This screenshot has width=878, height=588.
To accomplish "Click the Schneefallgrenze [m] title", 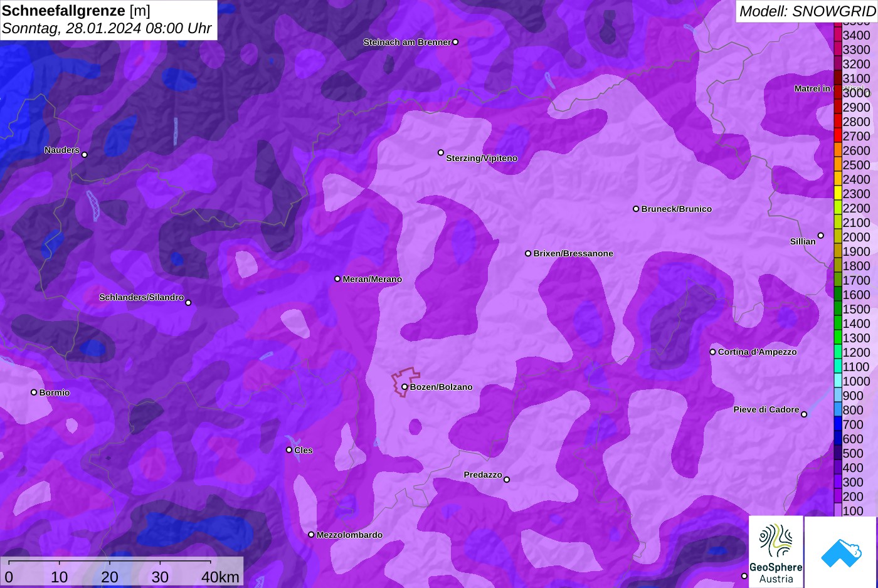I will (x=76, y=11).
